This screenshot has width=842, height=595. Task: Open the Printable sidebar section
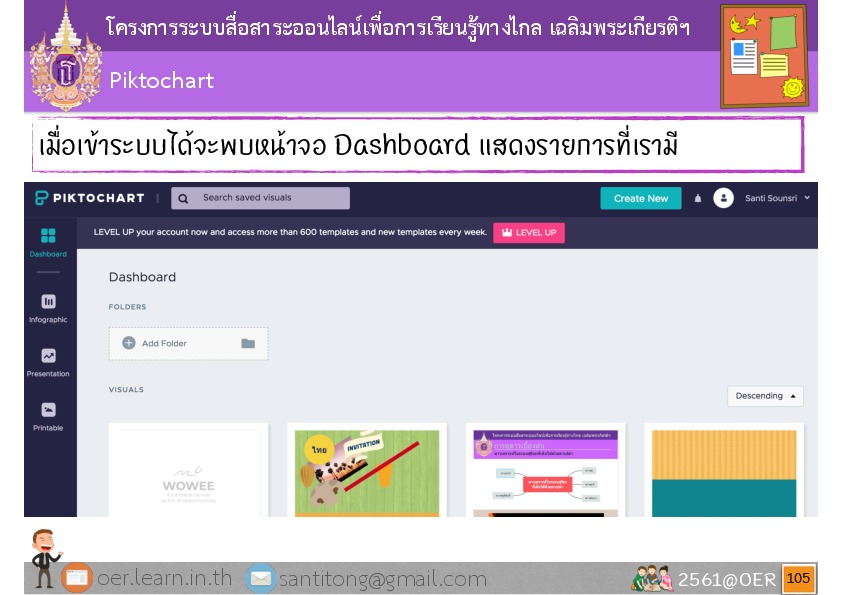pyautogui.click(x=48, y=417)
